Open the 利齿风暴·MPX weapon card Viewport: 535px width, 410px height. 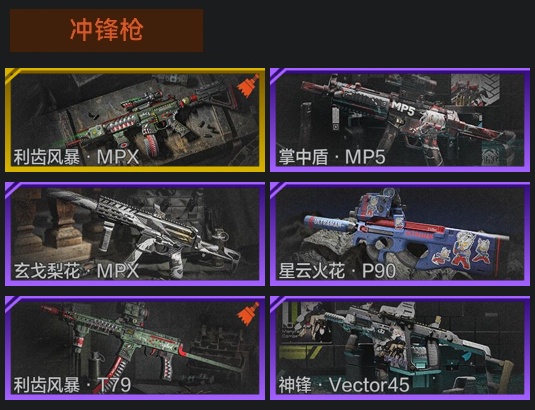click(x=135, y=120)
